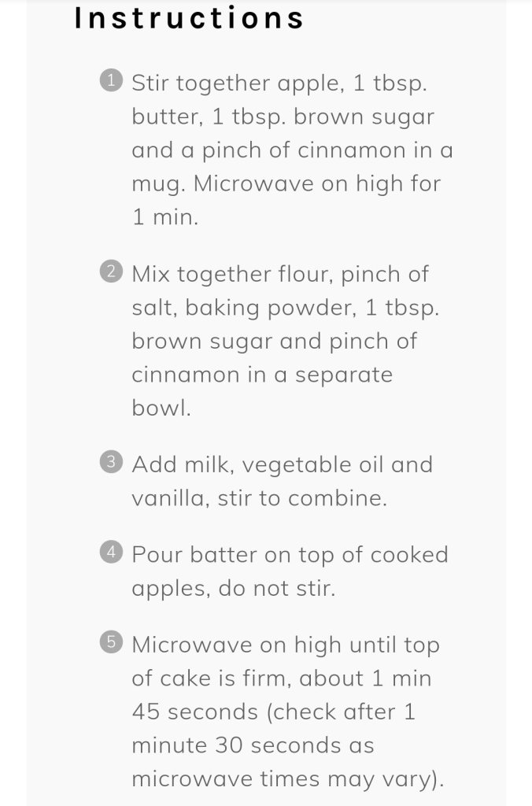532x806 pixels.
Task: Click the "apples, do not stir." line
Action: point(233,589)
